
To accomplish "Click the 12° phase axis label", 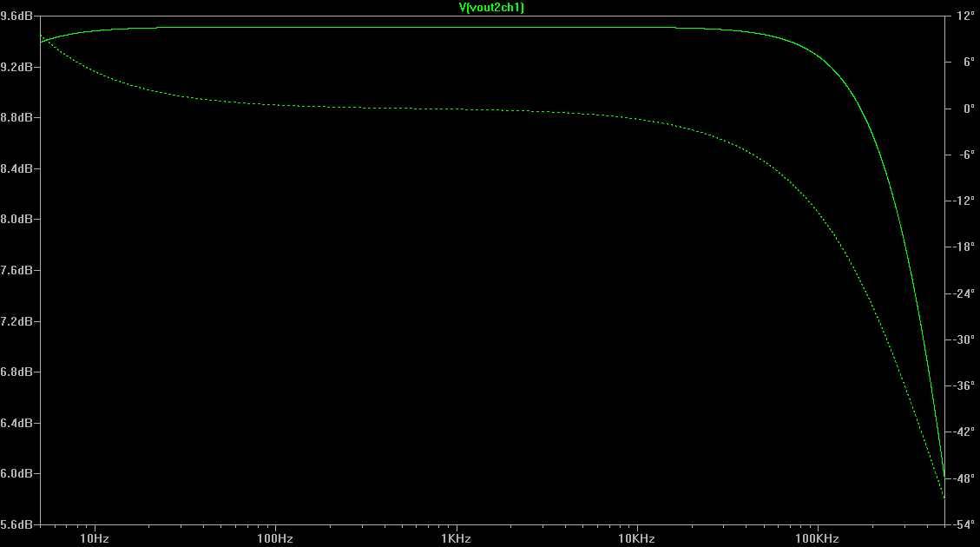I will [965, 16].
